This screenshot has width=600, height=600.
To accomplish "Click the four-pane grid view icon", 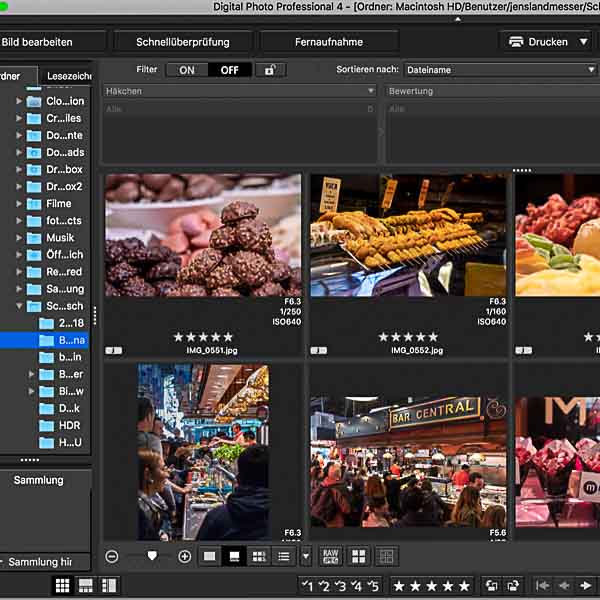I will [359, 556].
